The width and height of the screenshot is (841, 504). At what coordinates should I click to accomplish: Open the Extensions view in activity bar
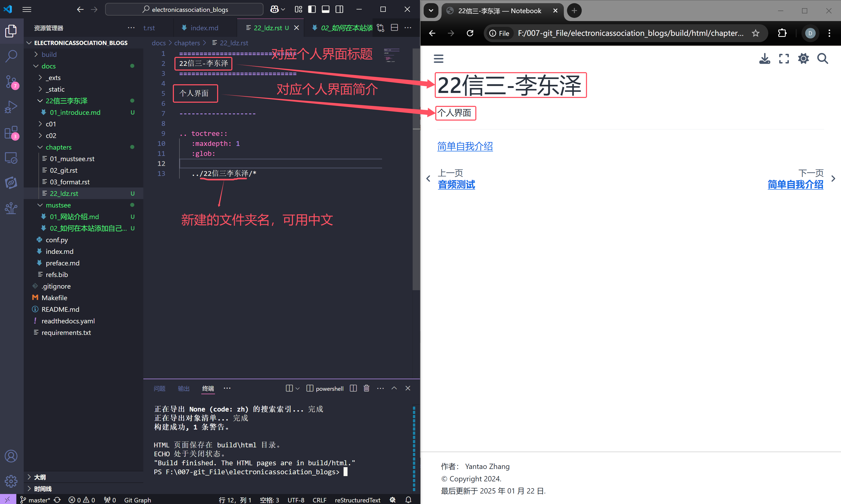pos(11,132)
